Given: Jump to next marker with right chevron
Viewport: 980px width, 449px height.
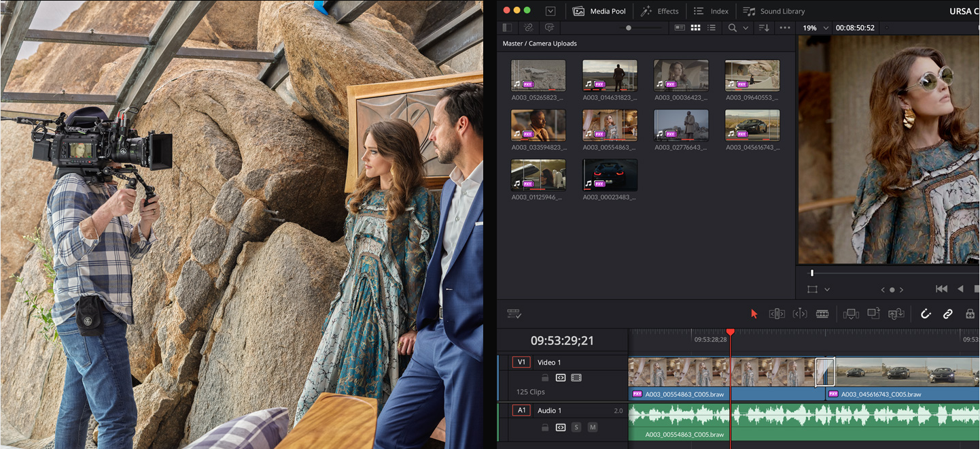Looking at the screenshot, I should click(902, 290).
